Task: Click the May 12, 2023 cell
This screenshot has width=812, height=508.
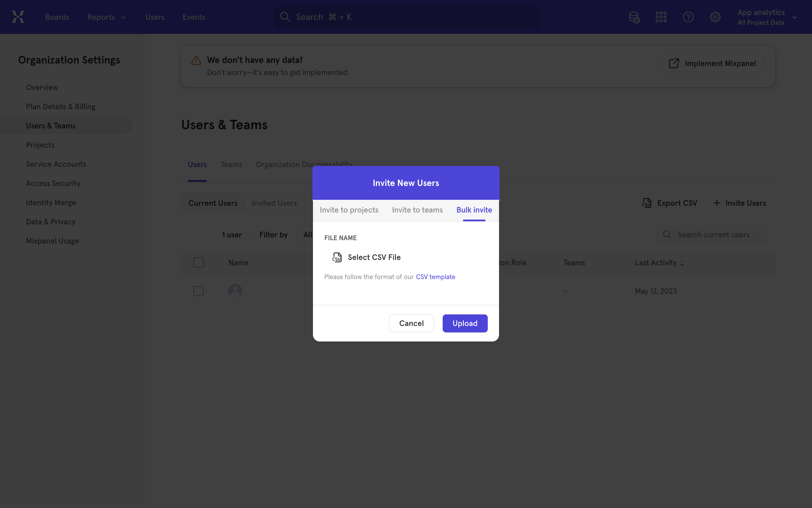Action: pos(656,291)
